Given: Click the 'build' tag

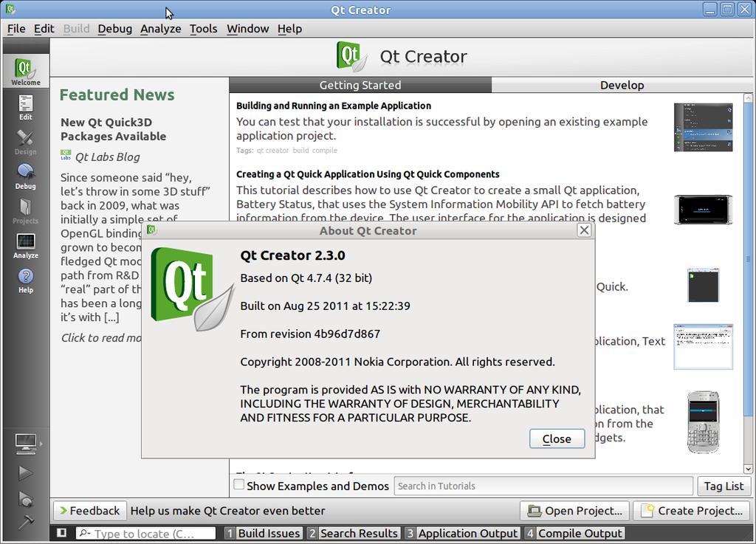Looking at the screenshot, I should tap(300, 151).
